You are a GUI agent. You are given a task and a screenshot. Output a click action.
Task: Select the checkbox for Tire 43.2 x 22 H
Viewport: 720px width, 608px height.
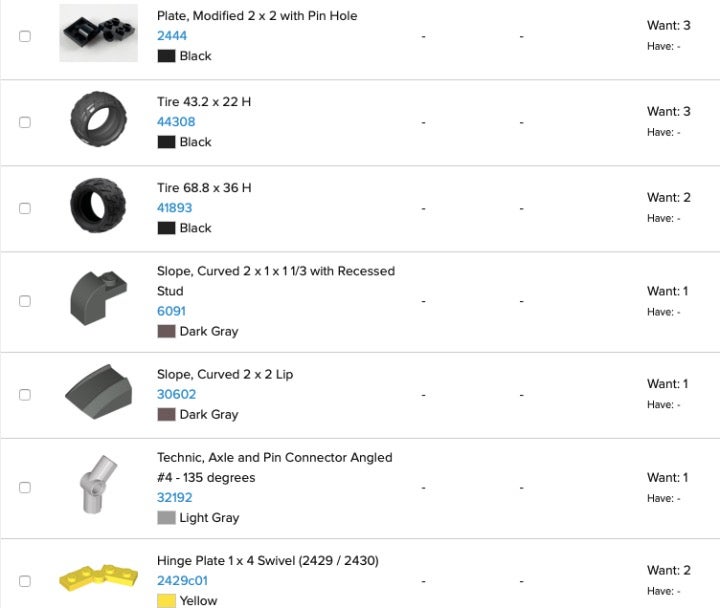25,122
